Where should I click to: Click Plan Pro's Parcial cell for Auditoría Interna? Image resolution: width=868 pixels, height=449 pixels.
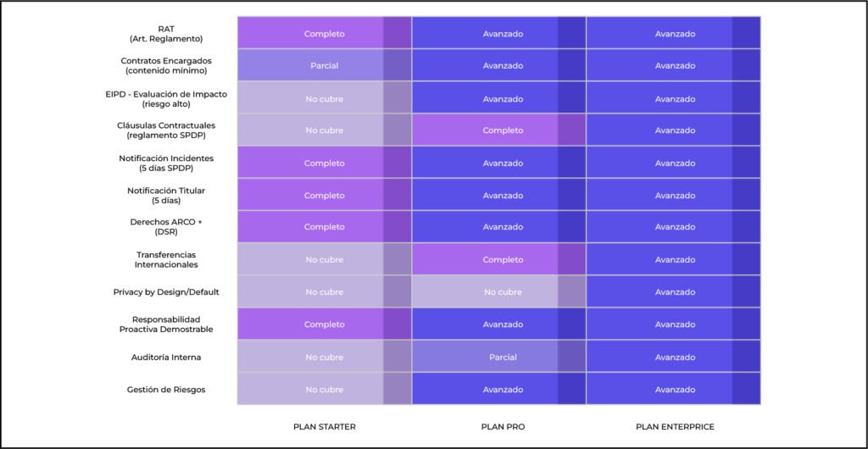tap(503, 358)
